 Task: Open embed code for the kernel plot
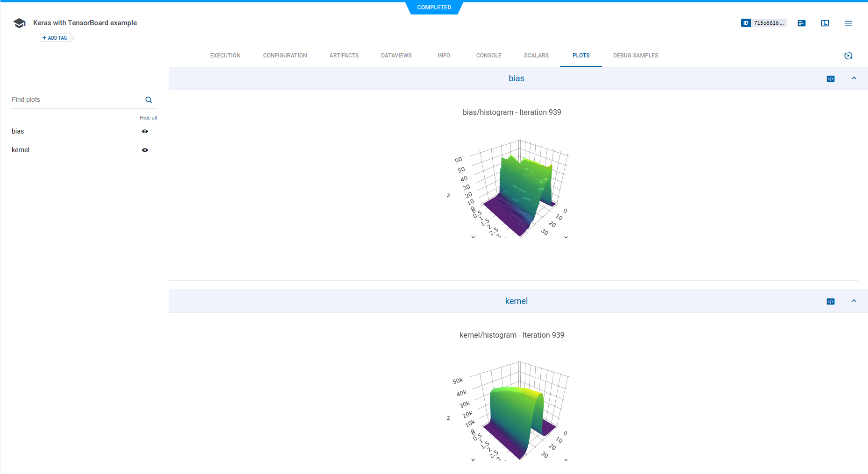coord(830,301)
